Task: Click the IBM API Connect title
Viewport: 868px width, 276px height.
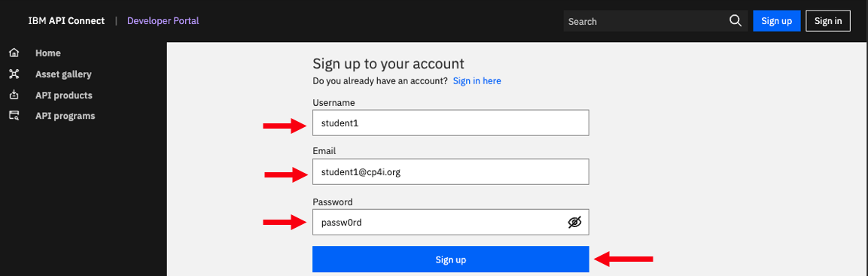Action: [66, 21]
